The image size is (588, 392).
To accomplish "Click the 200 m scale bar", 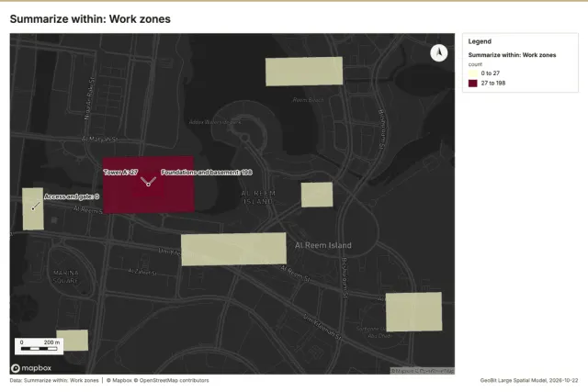I will pos(40,346).
